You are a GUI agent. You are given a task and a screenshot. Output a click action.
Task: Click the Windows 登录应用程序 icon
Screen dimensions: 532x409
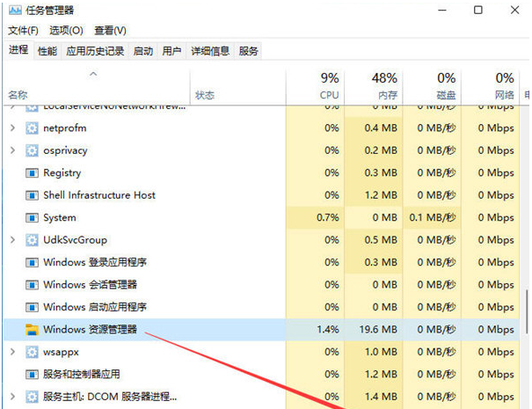[x=32, y=263]
